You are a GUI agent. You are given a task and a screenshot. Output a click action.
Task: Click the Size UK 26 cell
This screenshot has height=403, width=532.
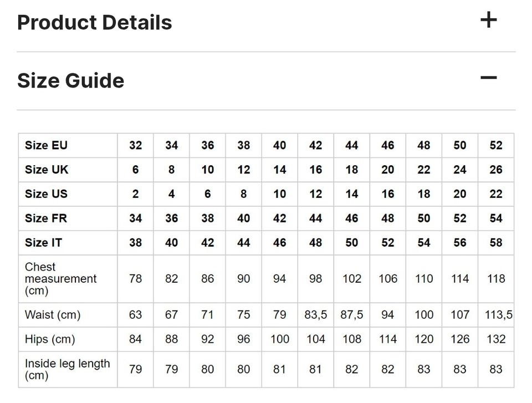coord(496,170)
